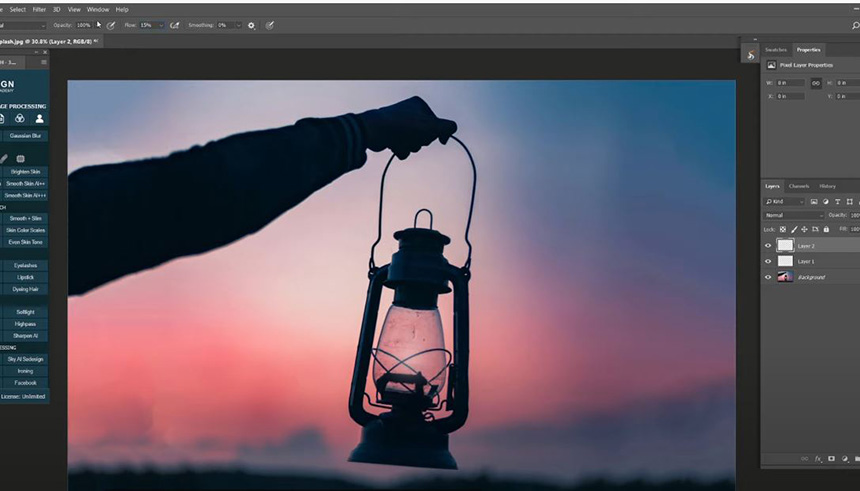Switch to the Channels tab
This screenshot has height=491, width=860.
coord(799,186)
